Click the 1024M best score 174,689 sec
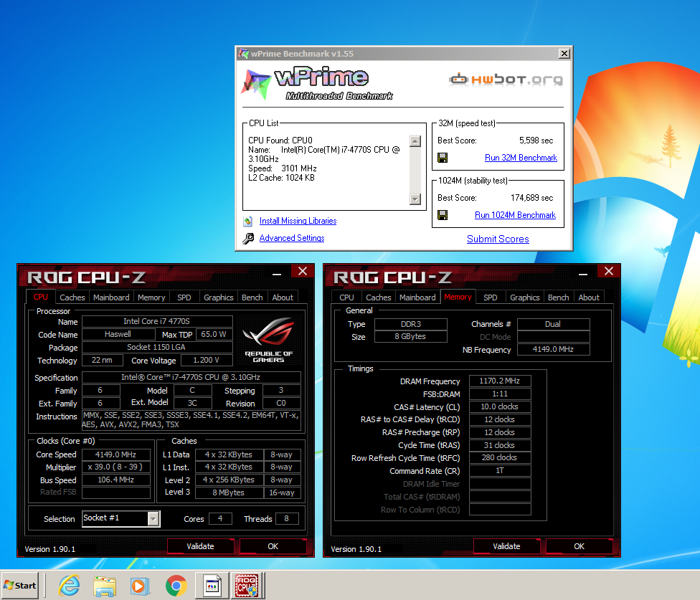Viewport: 700px width, 600px height. pyautogui.click(x=531, y=198)
